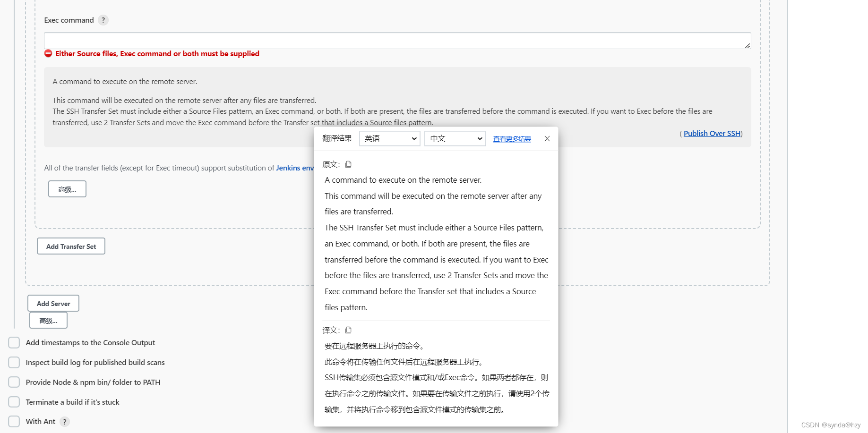Toggle Provide Node & npm bin/ folder to PATH
Viewport: 868px width, 433px height.
click(x=14, y=382)
